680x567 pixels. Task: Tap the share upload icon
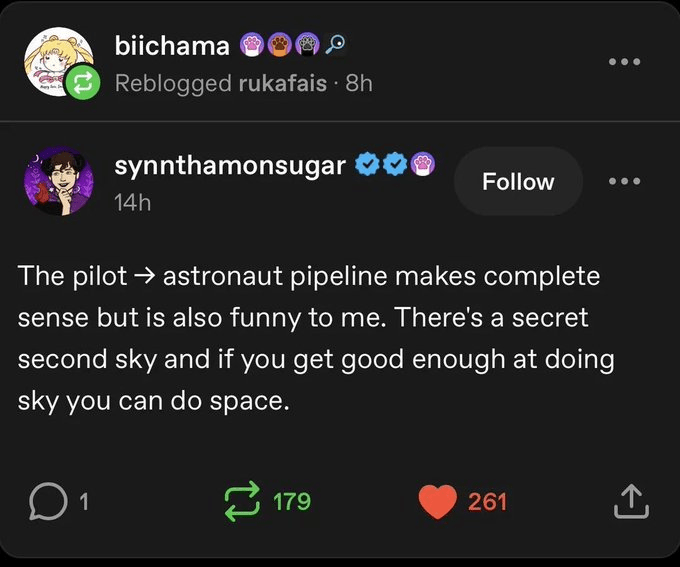630,500
